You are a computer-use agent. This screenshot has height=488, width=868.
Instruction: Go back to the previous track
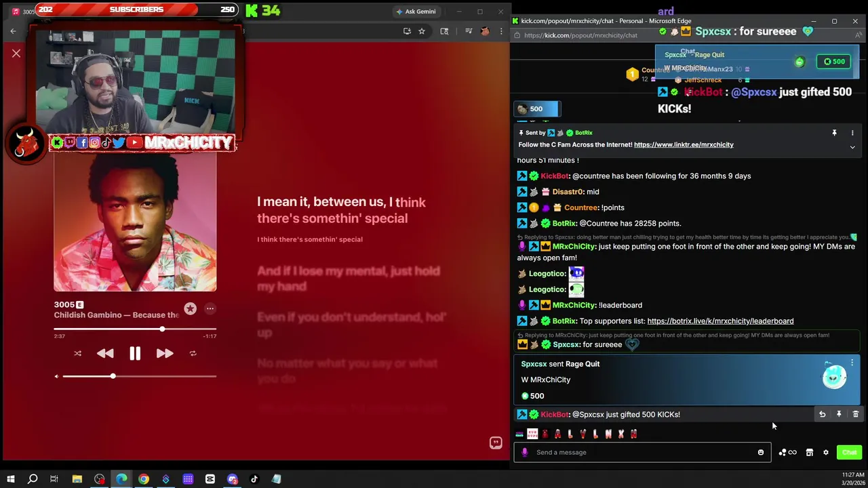pyautogui.click(x=105, y=353)
